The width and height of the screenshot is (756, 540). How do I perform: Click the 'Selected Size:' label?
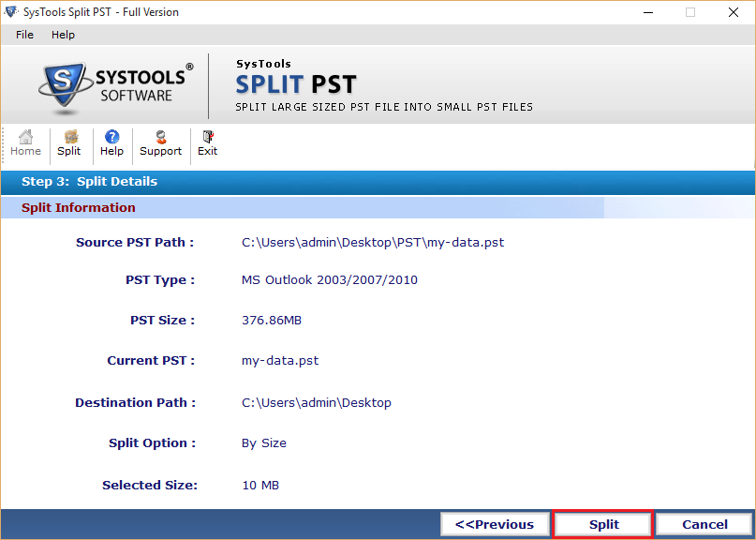pyautogui.click(x=150, y=485)
